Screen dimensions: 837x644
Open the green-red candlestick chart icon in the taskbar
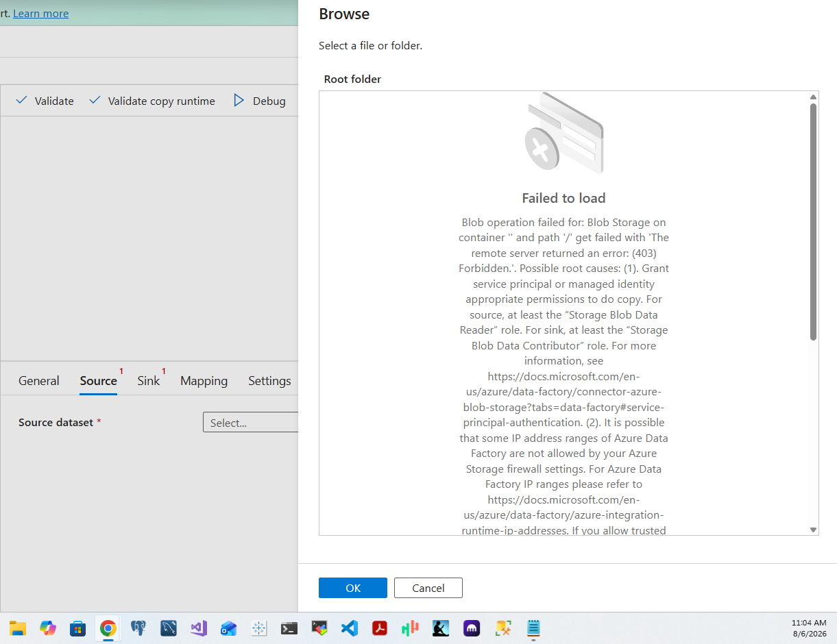click(x=410, y=628)
